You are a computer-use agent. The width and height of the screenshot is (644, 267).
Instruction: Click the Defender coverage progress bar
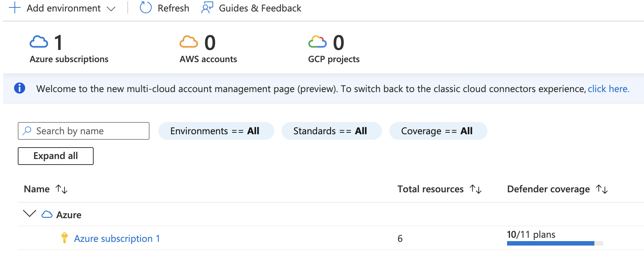click(555, 243)
